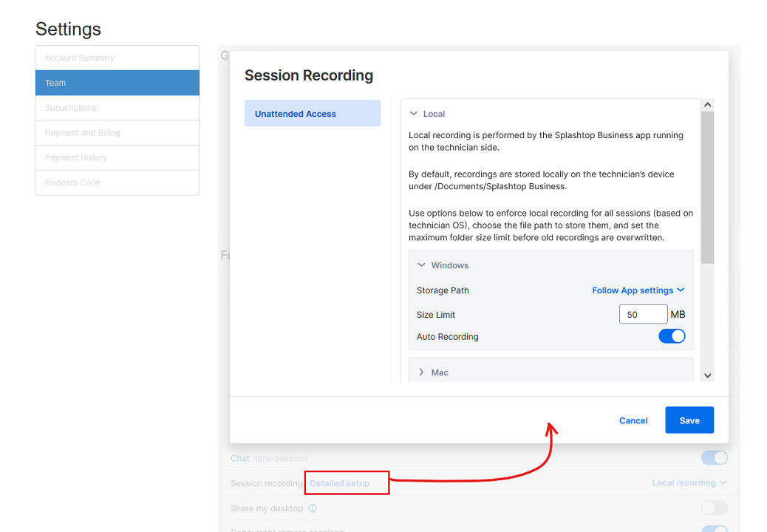Expand the Mac section
Image resolution: width=767 pixels, height=532 pixels.
[x=422, y=372]
